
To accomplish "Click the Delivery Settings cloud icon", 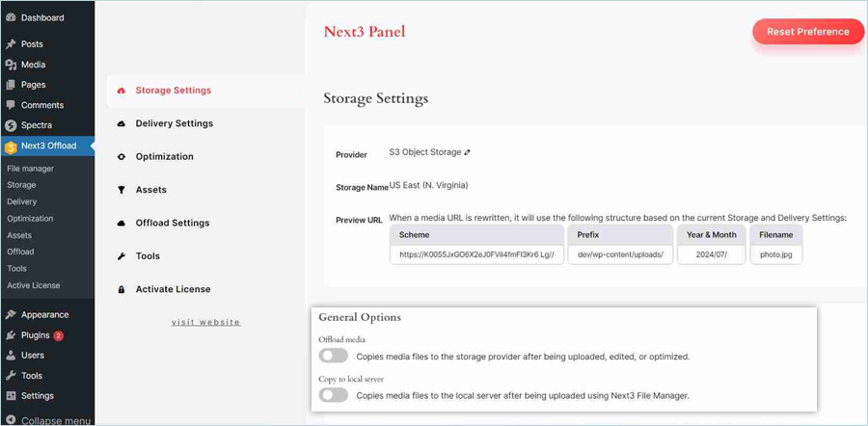I will (x=122, y=123).
